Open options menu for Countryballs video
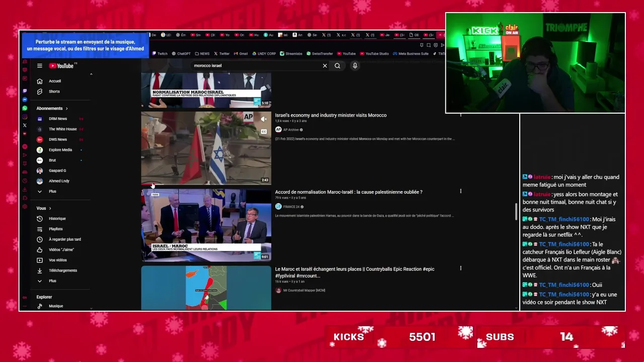Image resolution: width=644 pixels, height=362 pixels. tap(460, 268)
